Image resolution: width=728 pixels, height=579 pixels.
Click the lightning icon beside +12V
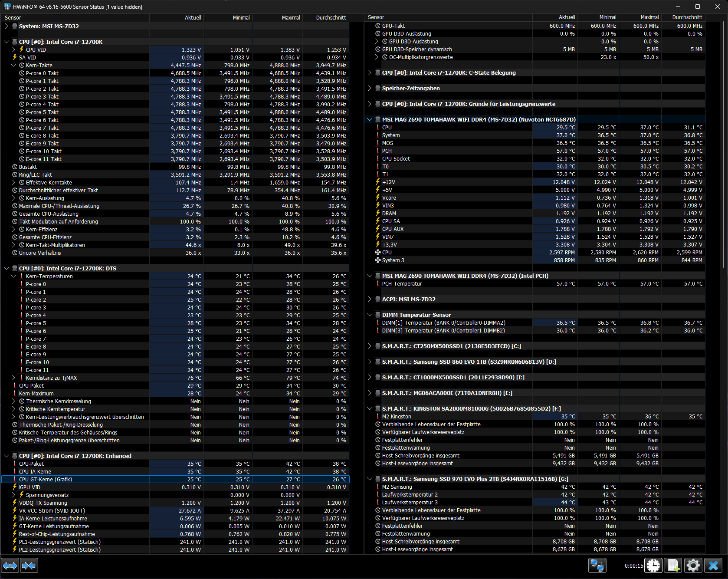(378, 182)
